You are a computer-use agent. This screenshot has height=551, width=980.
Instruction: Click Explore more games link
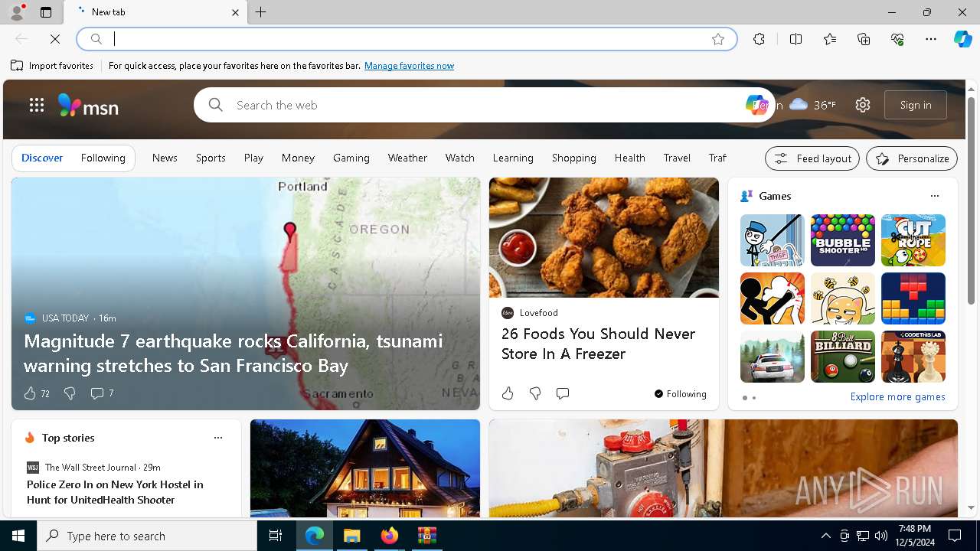(x=897, y=396)
